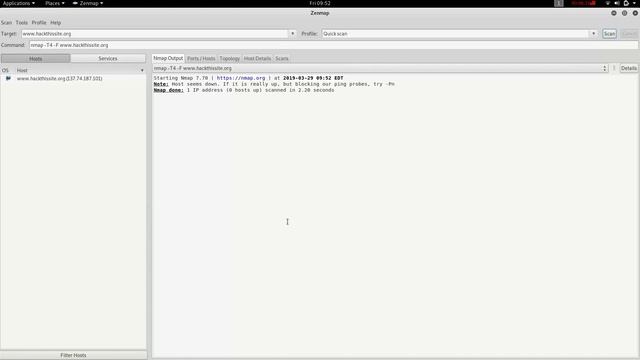Start the scan with the Scan button

click(609, 34)
